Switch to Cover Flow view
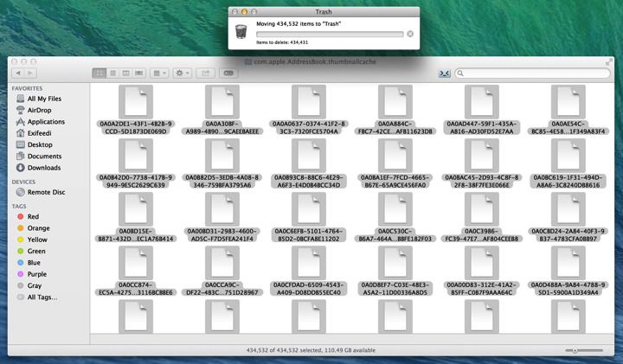This screenshot has width=623, height=364. (139, 73)
